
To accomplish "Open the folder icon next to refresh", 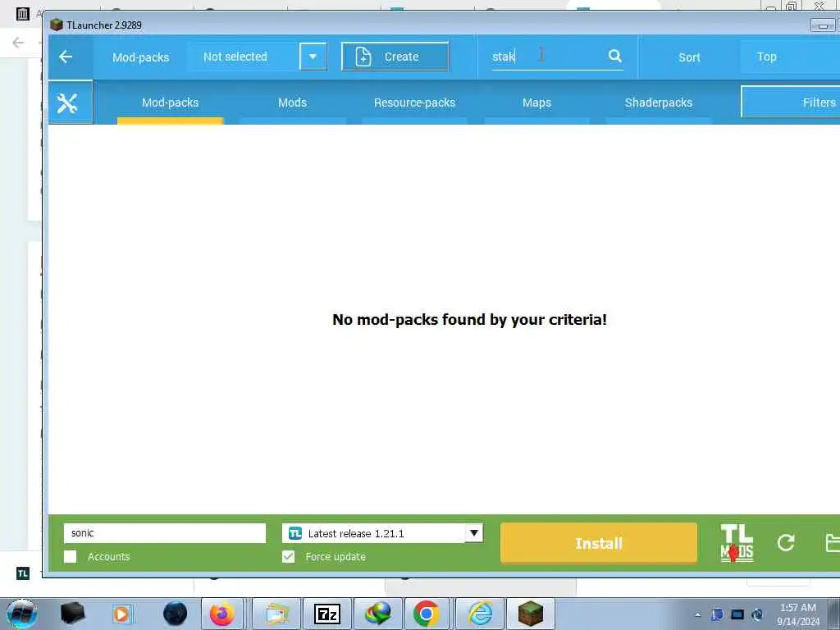I will 833,543.
